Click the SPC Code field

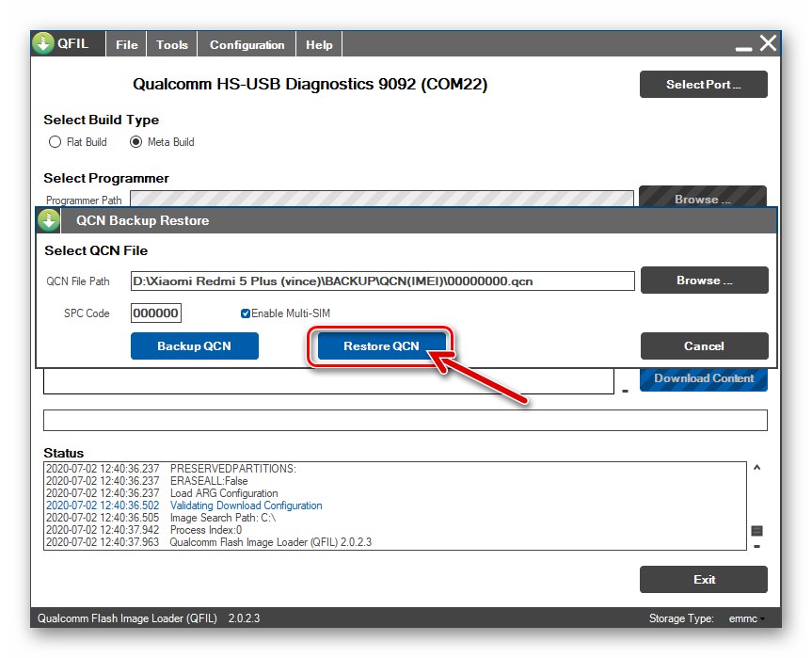click(x=156, y=313)
